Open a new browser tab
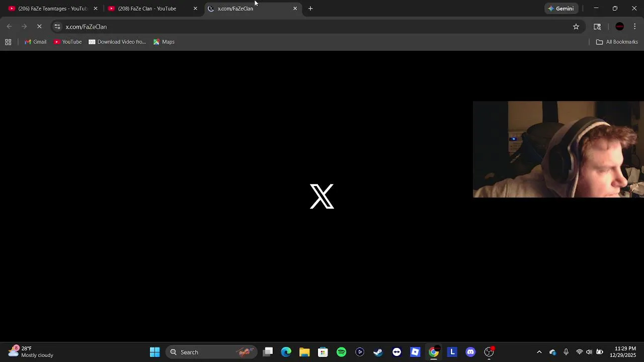Viewport: 644px width, 362px height. tap(310, 9)
